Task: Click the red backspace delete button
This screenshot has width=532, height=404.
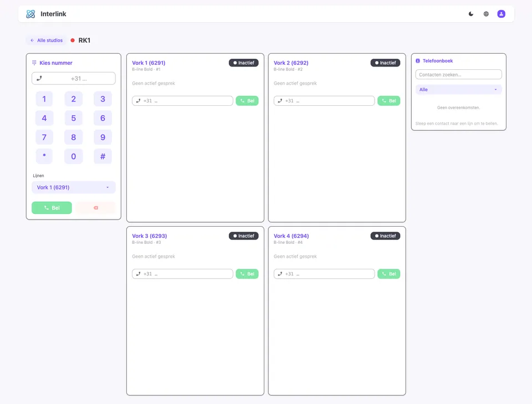Action: coord(96,208)
